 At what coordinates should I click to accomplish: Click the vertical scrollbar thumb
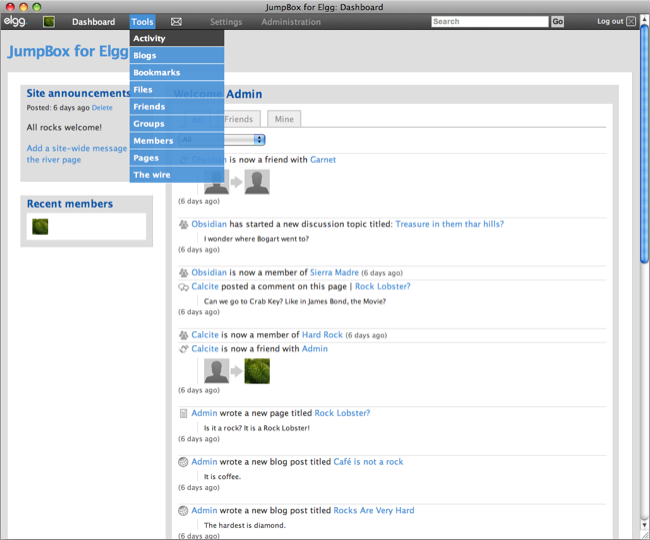coord(644,143)
